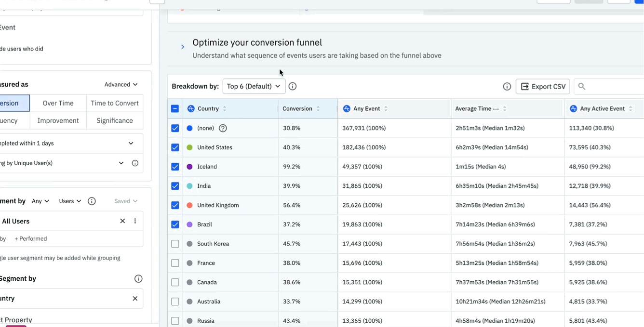This screenshot has width=644, height=327.
Task: Click the Export CSV button
Action: [543, 86]
